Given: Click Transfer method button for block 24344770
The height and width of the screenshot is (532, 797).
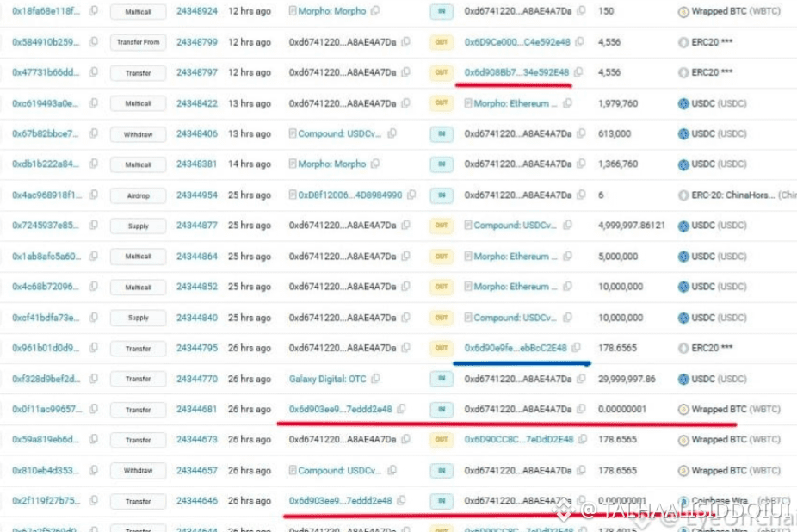Looking at the screenshot, I should (139, 379).
